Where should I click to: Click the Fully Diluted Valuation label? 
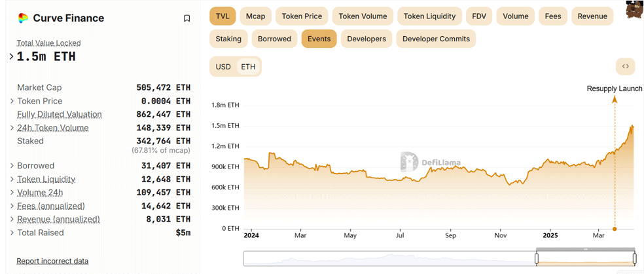60,114
